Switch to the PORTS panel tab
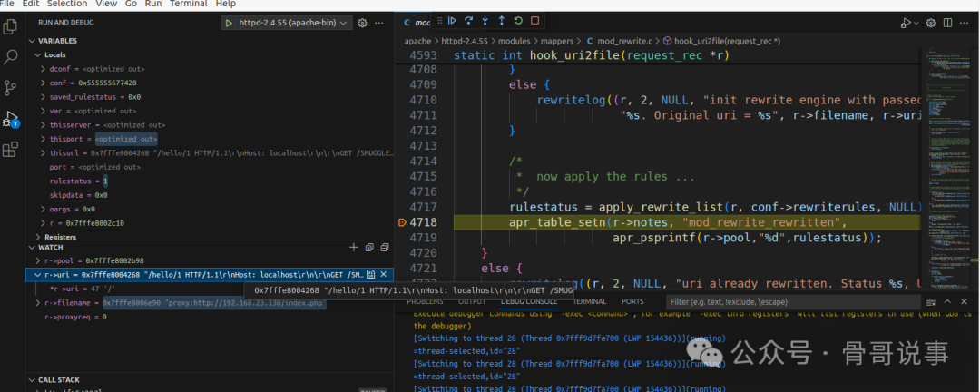The image size is (980, 392). [632, 302]
